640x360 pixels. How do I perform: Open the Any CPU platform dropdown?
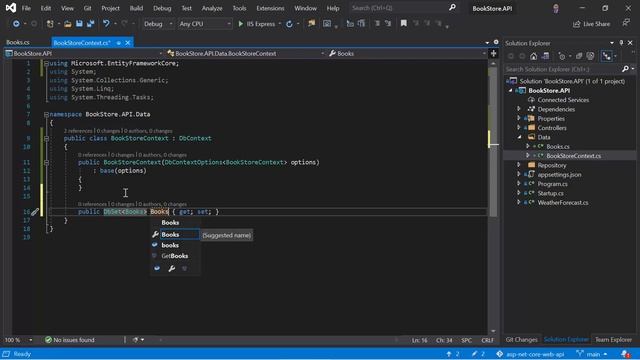pyautogui.click(x=205, y=24)
